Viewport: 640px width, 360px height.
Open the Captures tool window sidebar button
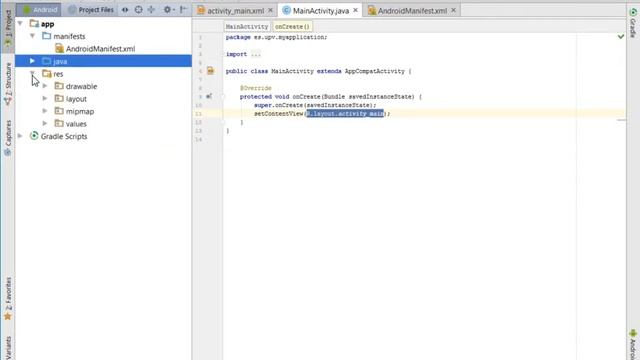tap(8, 138)
